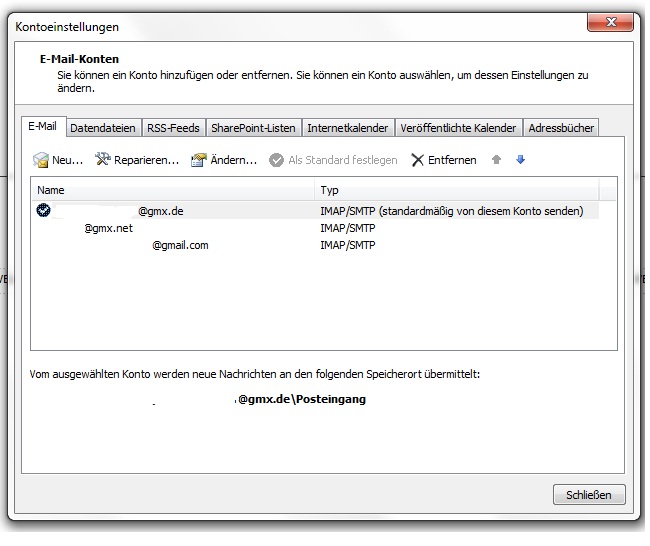The image size is (650, 546).
Task: Select the @gmx.net account row
Action: point(315,228)
